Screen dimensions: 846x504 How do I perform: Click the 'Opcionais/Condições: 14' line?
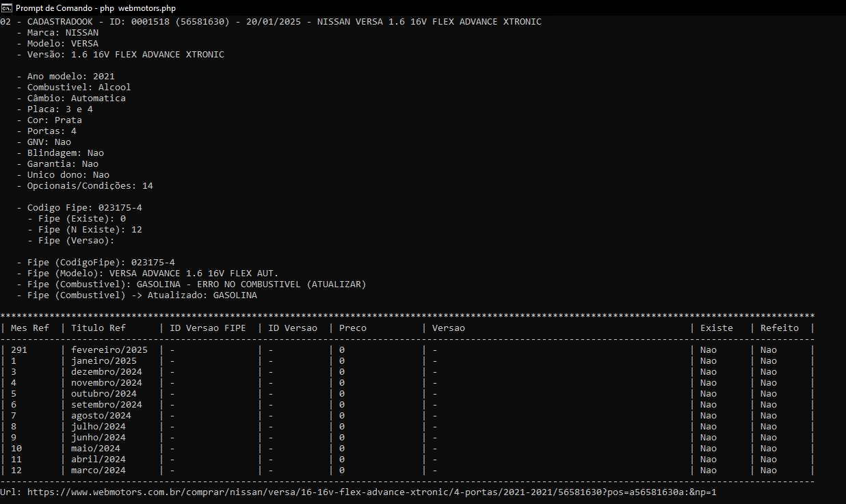[85, 186]
